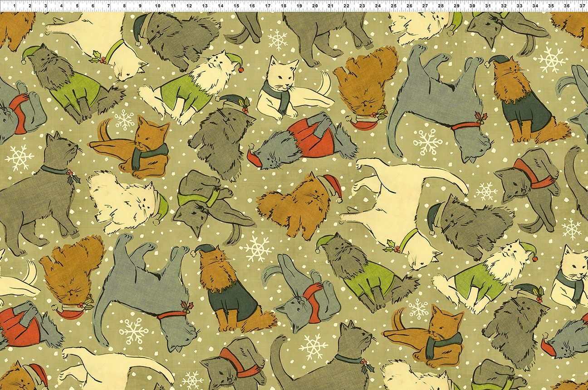The width and height of the screenshot is (588, 390).
Task: Click holly sprig on upside-down gray cat's red collar
Action: [x=479, y=118]
